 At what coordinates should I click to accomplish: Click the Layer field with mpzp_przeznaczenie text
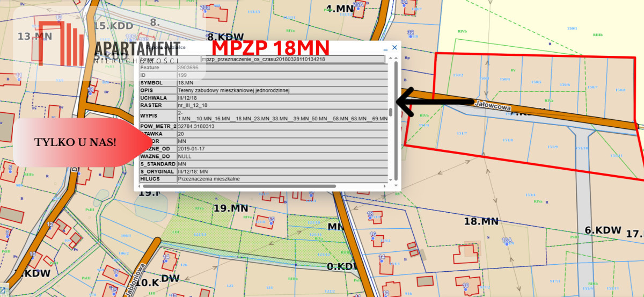292,59
